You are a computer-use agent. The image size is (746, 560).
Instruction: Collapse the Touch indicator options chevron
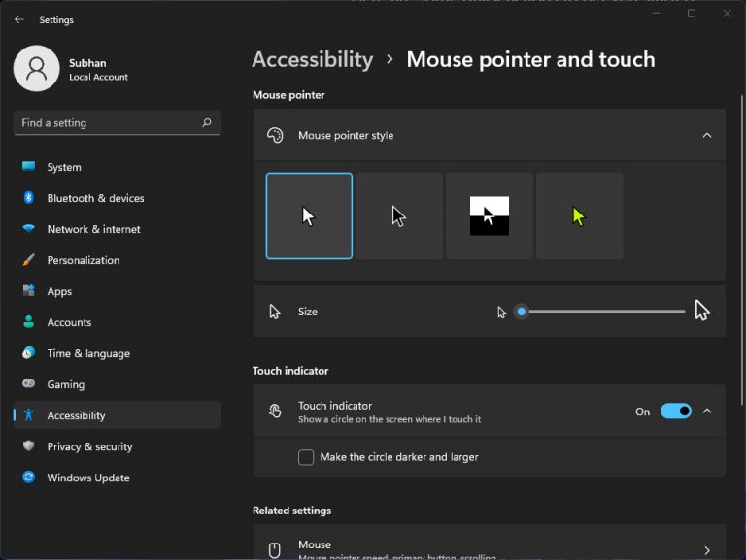(x=707, y=412)
